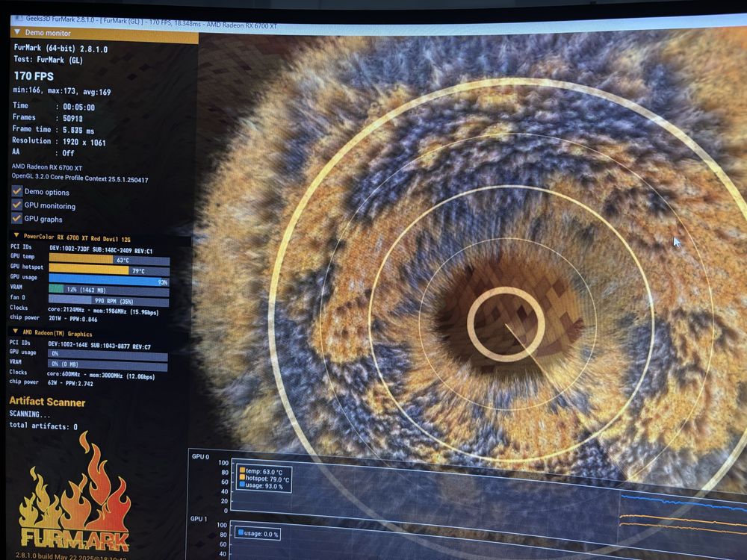Click the FurMark title bar app icon

point(18,19)
